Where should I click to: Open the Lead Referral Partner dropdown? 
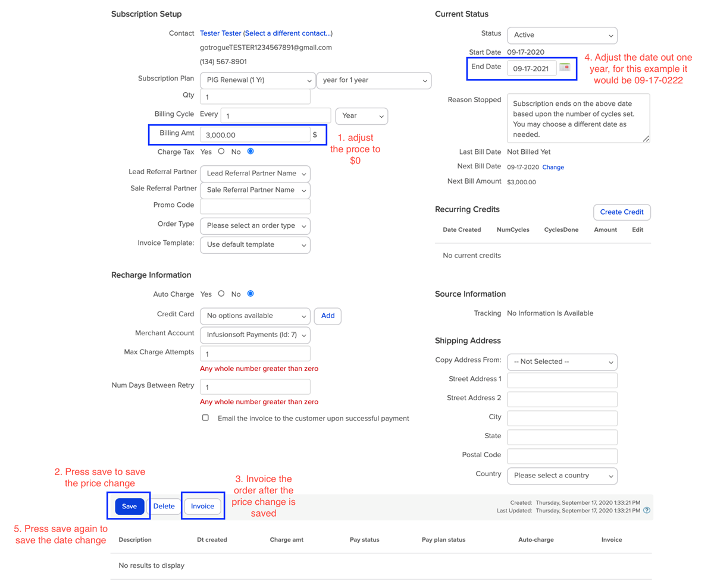255,174
